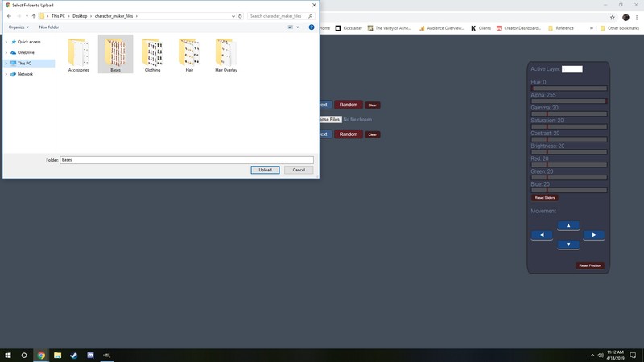This screenshot has width=644, height=362.
Task: Click This PC in the breadcrumb path
Action: 58,16
